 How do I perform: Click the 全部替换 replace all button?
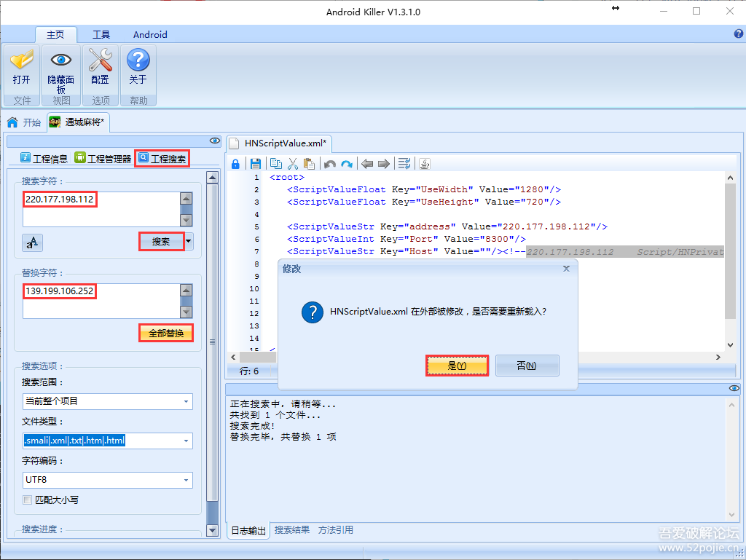point(166,334)
